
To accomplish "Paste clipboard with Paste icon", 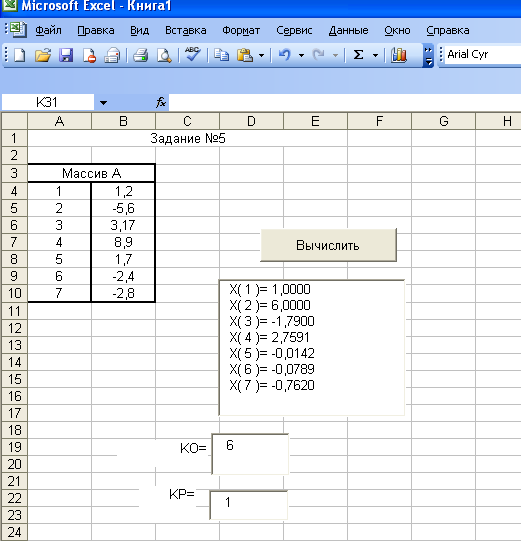I will click(245, 55).
